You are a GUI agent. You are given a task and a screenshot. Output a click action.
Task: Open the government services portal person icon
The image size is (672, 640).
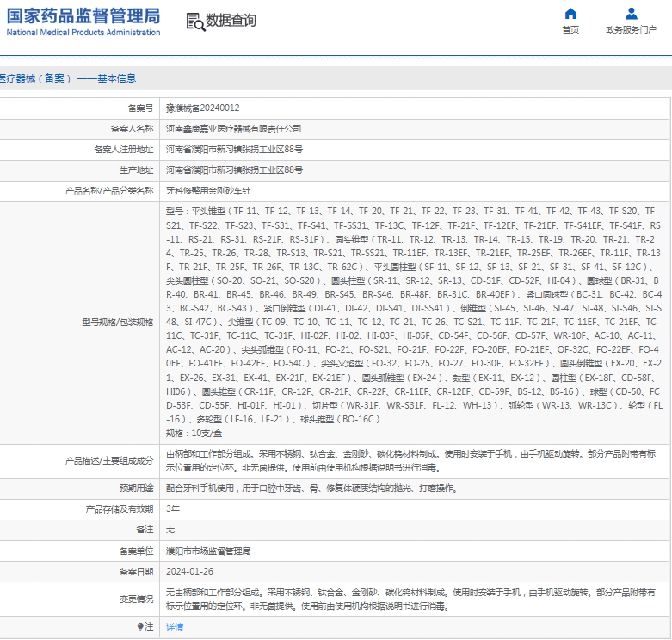(x=631, y=14)
